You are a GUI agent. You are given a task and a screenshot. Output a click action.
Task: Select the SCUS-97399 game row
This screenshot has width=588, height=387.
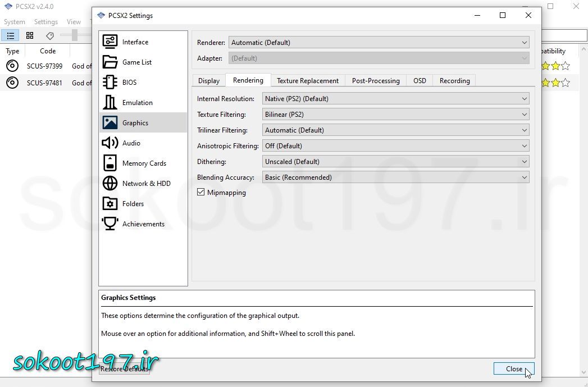44,66
